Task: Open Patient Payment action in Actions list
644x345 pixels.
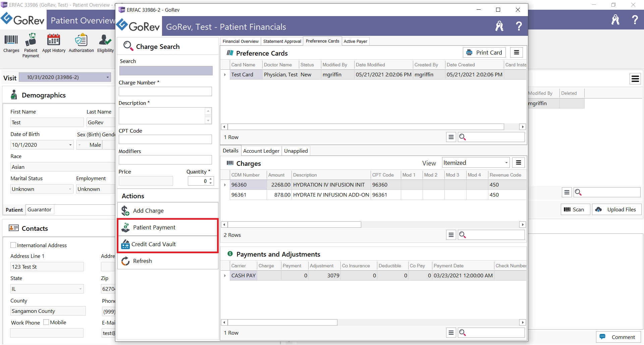Action: [x=168, y=227]
